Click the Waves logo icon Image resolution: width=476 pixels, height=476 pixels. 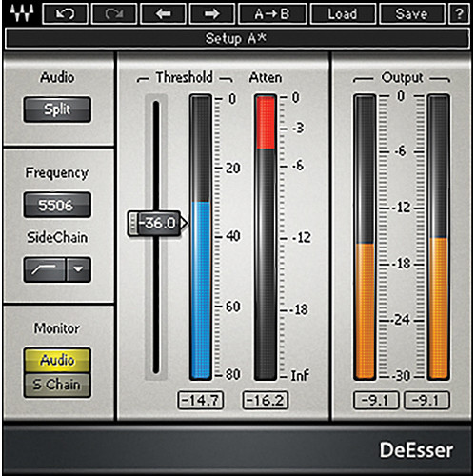(22, 13)
